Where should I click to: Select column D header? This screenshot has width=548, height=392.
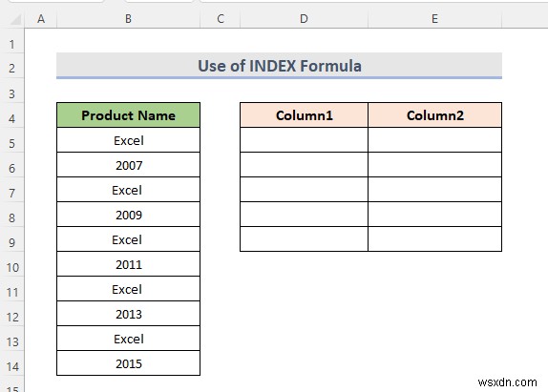pyautogui.click(x=304, y=19)
